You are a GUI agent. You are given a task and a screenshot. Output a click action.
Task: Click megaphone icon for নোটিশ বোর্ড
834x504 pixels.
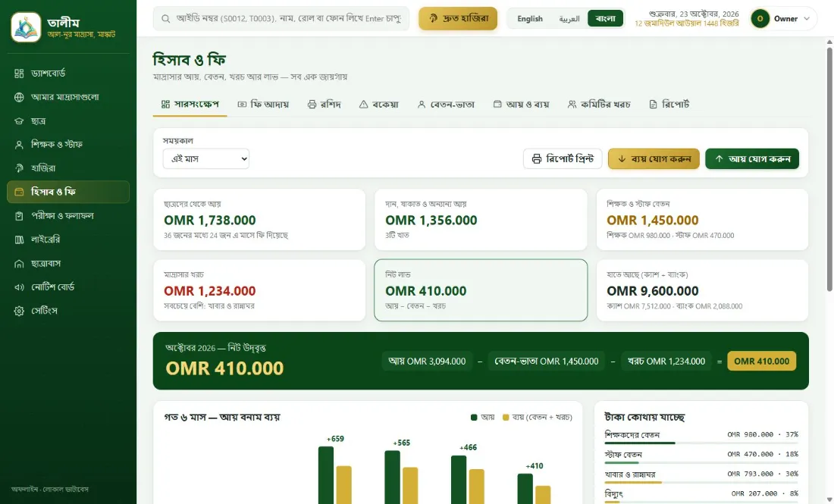coord(19,287)
